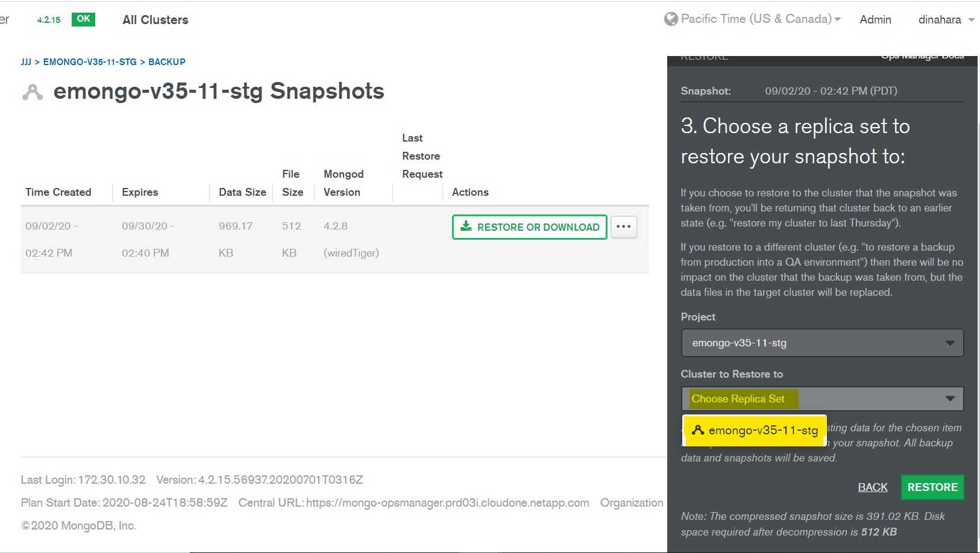Click the globe icon beside Pacific Time
The height and width of the screenshot is (553, 980).
(670, 19)
